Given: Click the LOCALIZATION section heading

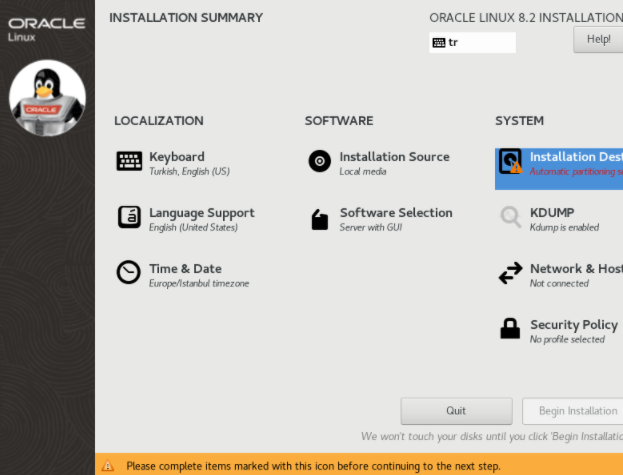Looking at the screenshot, I should coord(159,121).
